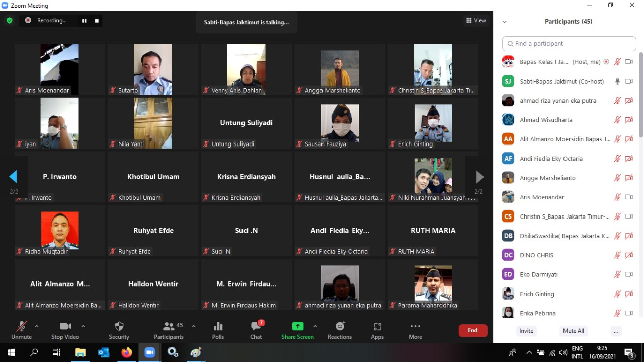The image size is (644, 362).
Task: Unmute the microphone
Action: click(21, 330)
